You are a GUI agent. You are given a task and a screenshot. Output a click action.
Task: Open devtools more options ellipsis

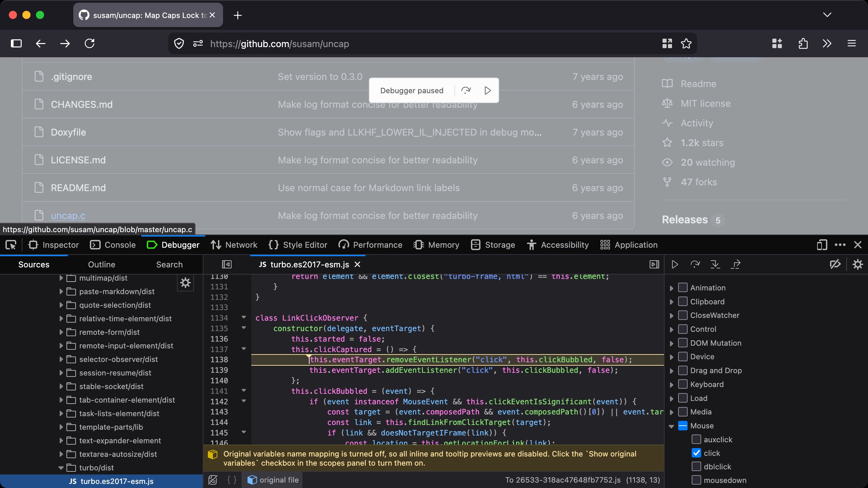[840, 245]
